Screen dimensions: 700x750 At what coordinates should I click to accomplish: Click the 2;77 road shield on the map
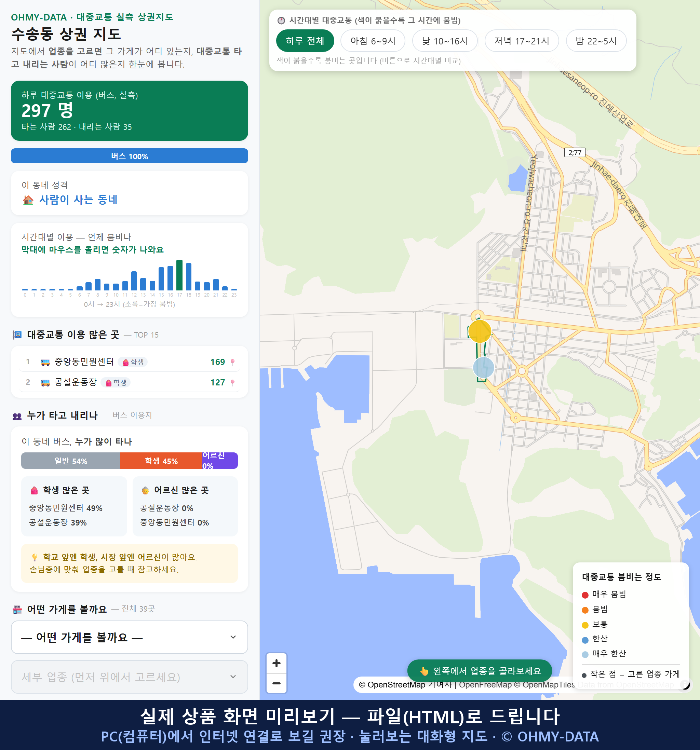tap(575, 152)
